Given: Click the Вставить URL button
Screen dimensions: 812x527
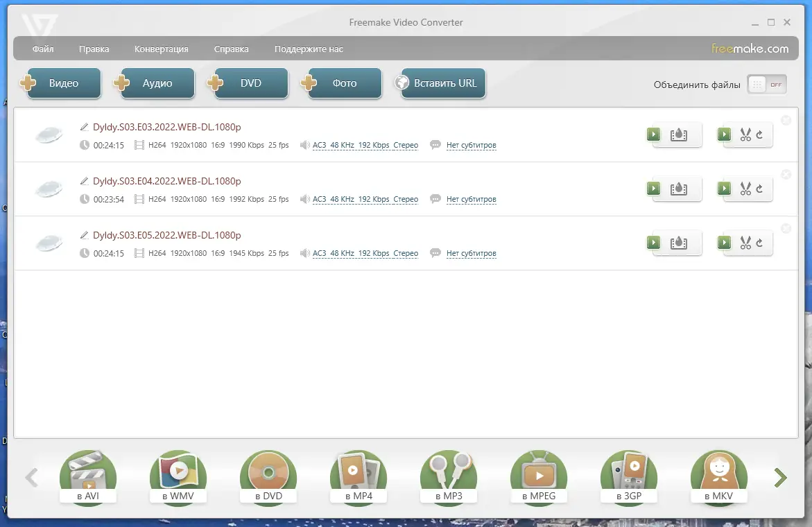Looking at the screenshot, I should [x=441, y=83].
